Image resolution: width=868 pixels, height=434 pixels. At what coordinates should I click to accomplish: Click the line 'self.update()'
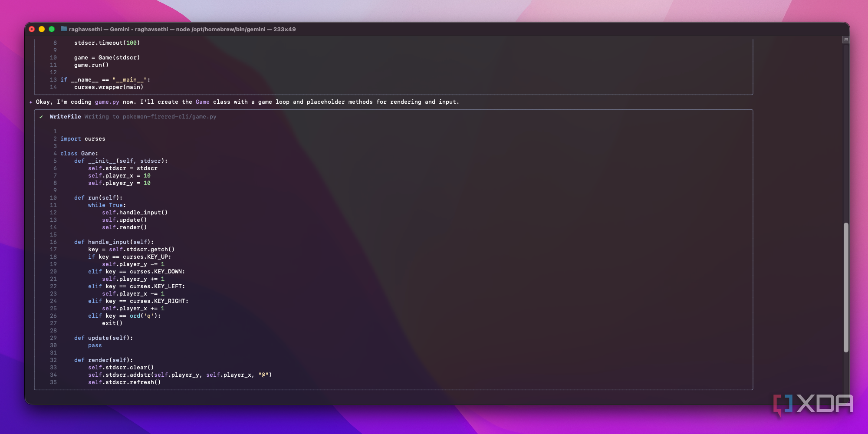pyautogui.click(x=125, y=220)
